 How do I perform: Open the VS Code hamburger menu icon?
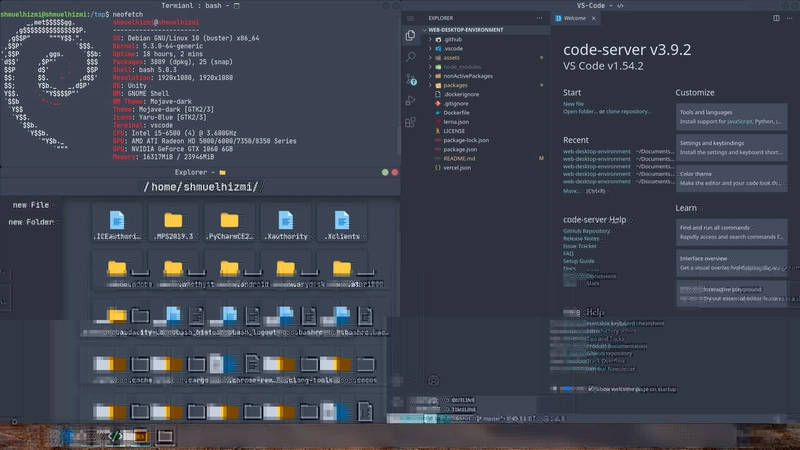(410, 18)
